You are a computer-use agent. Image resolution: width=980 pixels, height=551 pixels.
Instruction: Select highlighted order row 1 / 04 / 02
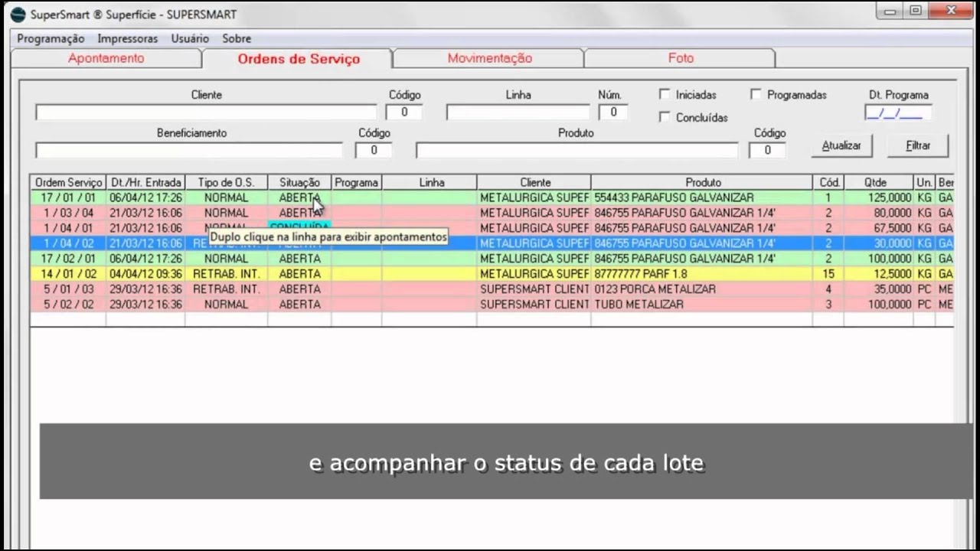click(492, 243)
